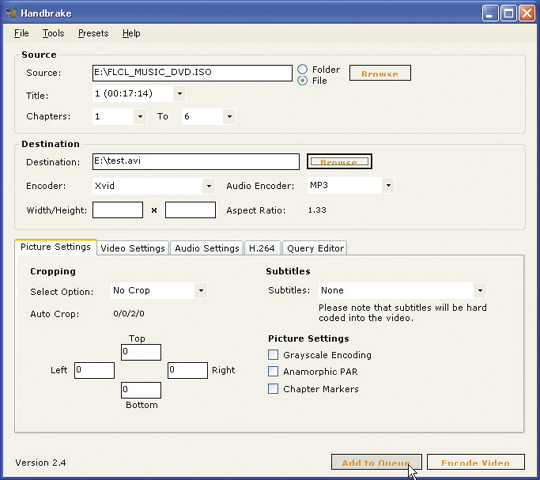The image size is (540, 480).
Task: Expand the Title dropdown
Action: (179, 94)
